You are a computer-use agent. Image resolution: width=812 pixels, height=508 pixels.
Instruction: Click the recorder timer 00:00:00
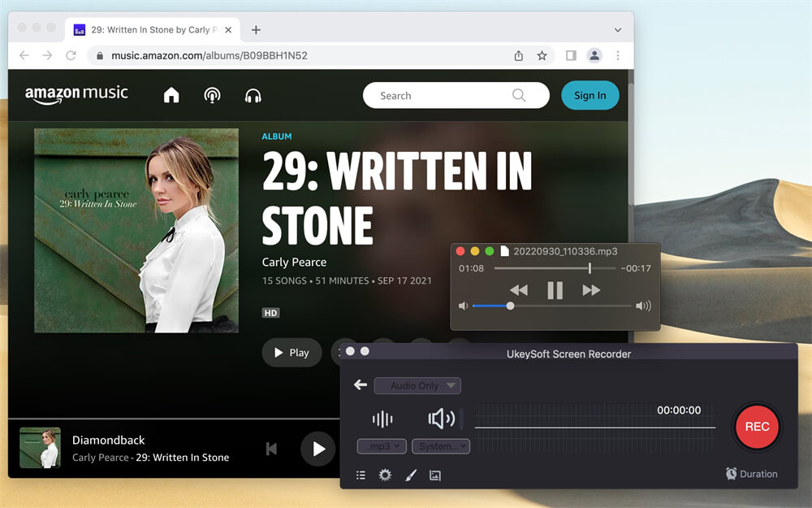(x=679, y=410)
